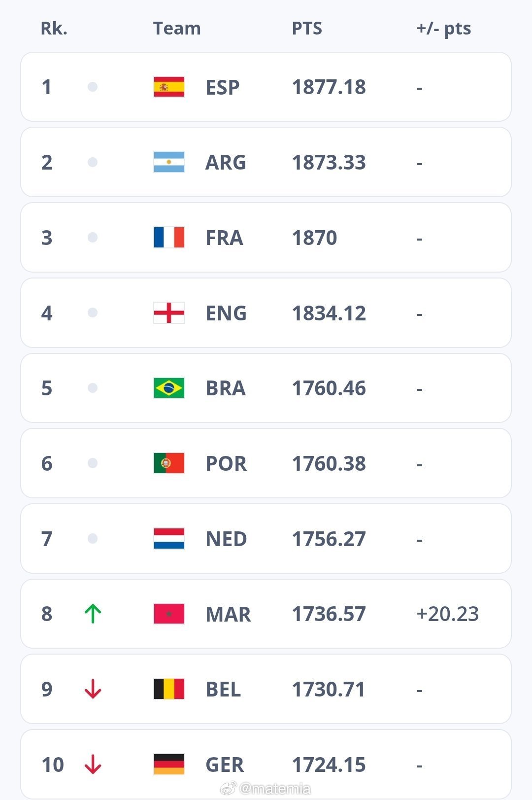Click the England flag icon
Image resolution: width=532 pixels, height=800 pixels.
point(169,313)
